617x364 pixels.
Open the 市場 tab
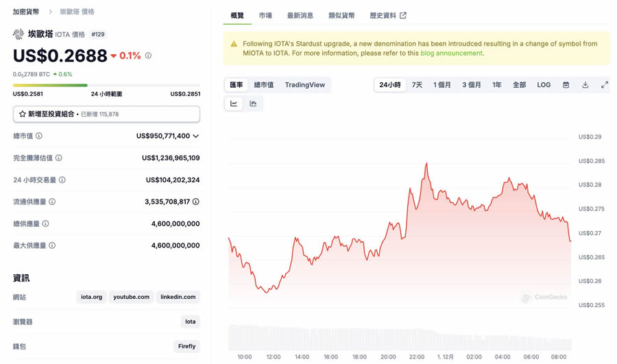tap(265, 15)
